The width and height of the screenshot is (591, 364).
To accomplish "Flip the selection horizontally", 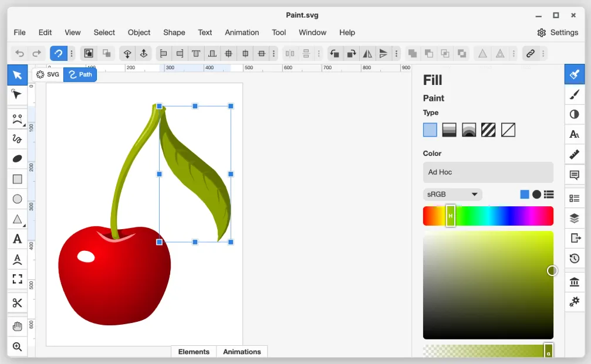I will coord(367,53).
